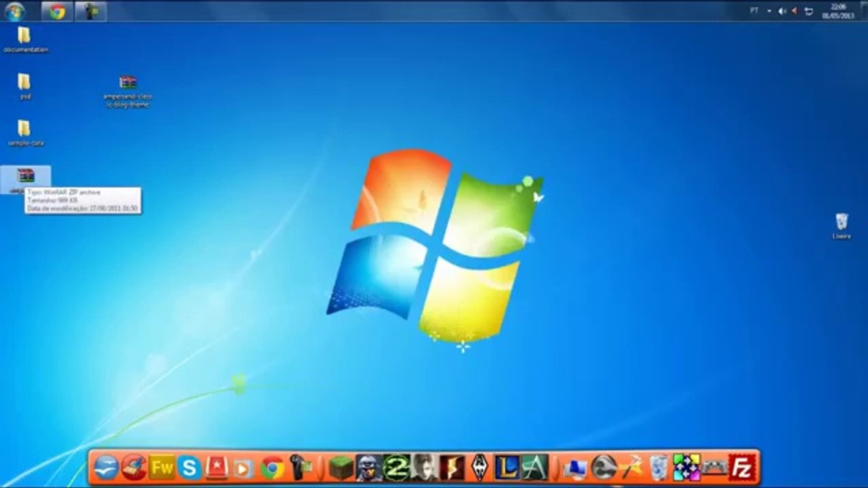Viewport: 868px width, 488px height.
Task: Launch the lightning bolt game dock icon
Action: [452, 467]
